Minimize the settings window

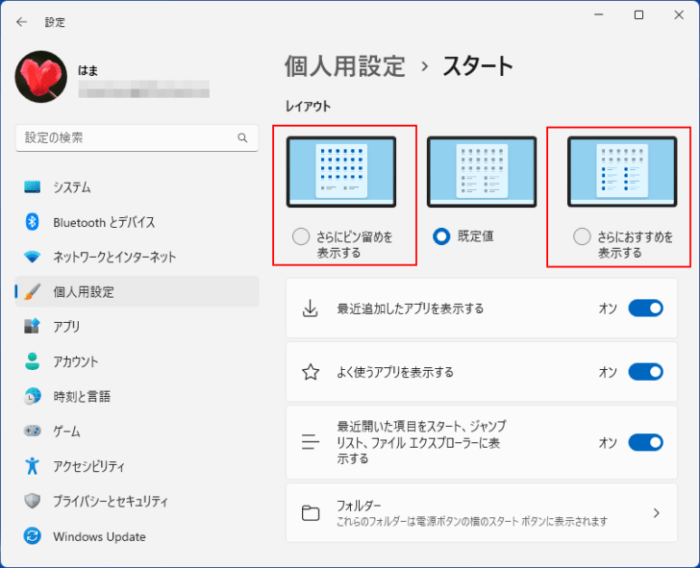[x=599, y=15]
